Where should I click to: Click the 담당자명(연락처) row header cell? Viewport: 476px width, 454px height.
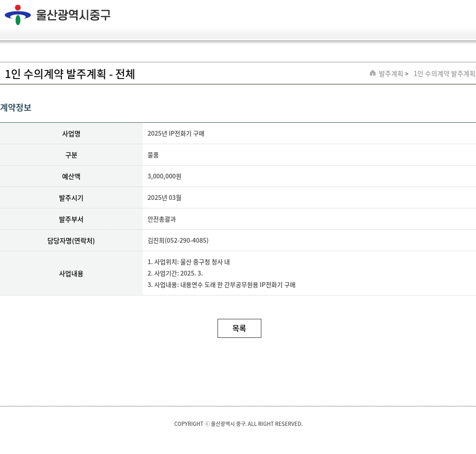click(71, 241)
